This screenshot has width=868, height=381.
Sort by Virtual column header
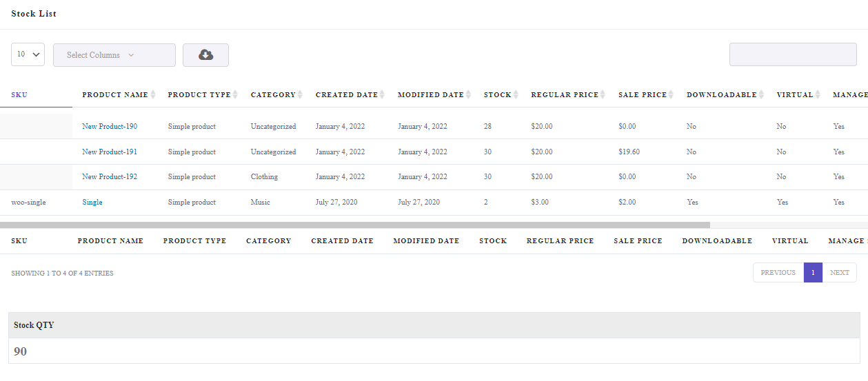pyautogui.click(x=795, y=94)
